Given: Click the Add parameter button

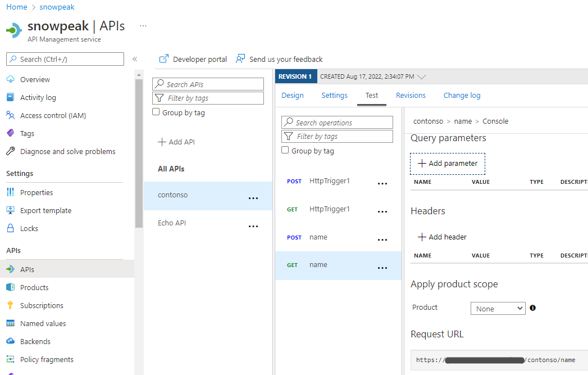Looking at the screenshot, I should click(448, 163).
